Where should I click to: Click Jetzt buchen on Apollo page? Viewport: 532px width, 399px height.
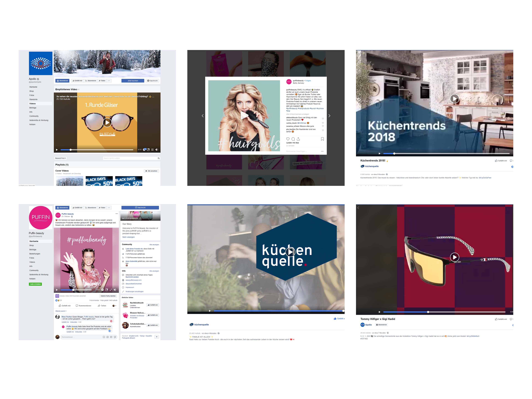[133, 81]
